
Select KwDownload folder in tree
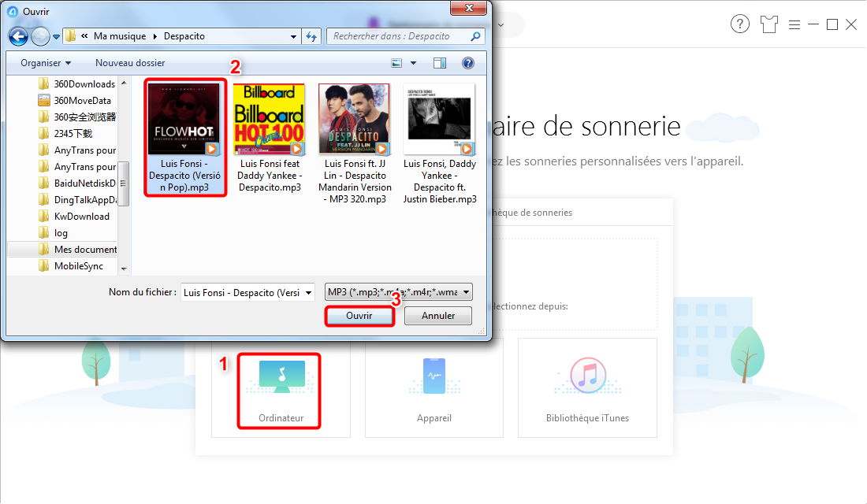pos(81,217)
